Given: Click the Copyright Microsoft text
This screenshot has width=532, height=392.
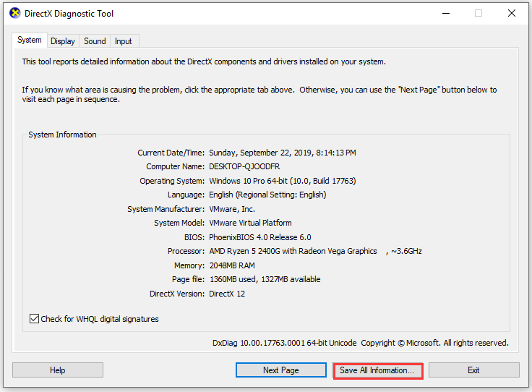Looking at the screenshot, I should (434, 343).
